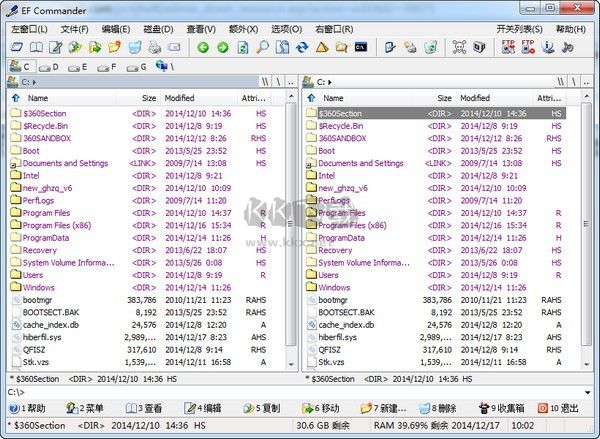Expand left panel C: path dropdown
The width and height of the screenshot is (600, 439).
[x=34, y=82]
